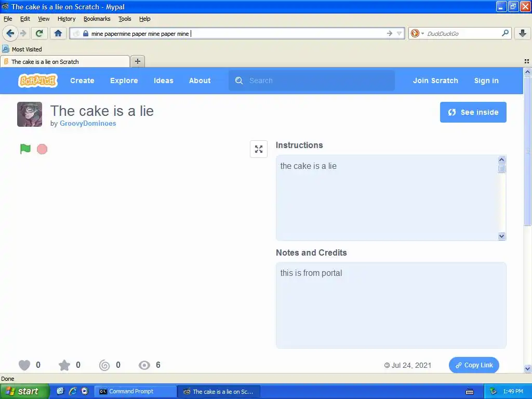The height and width of the screenshot is (399, 532).
Task: Love this project with heart icon
Action: coord(24,365)
